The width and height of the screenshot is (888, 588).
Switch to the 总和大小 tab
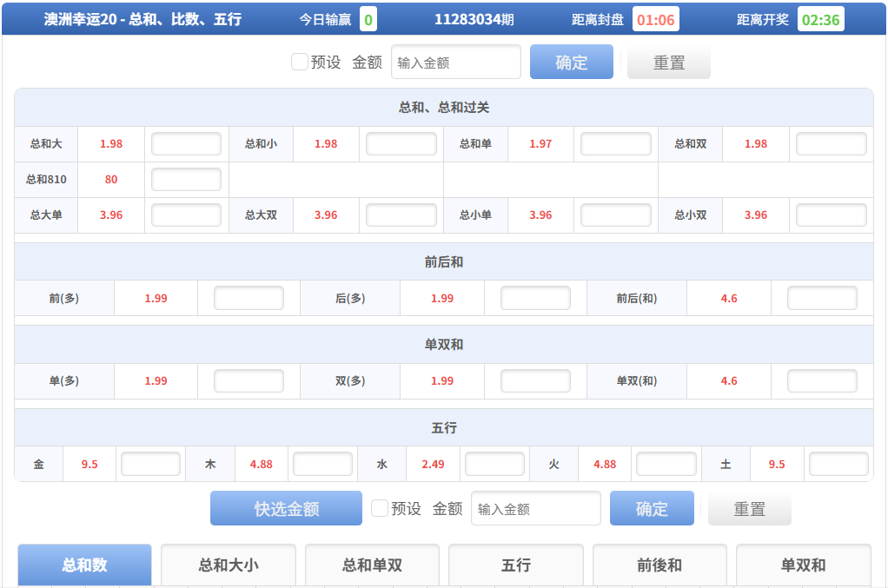pyautogui.click(x=229, y=565)
